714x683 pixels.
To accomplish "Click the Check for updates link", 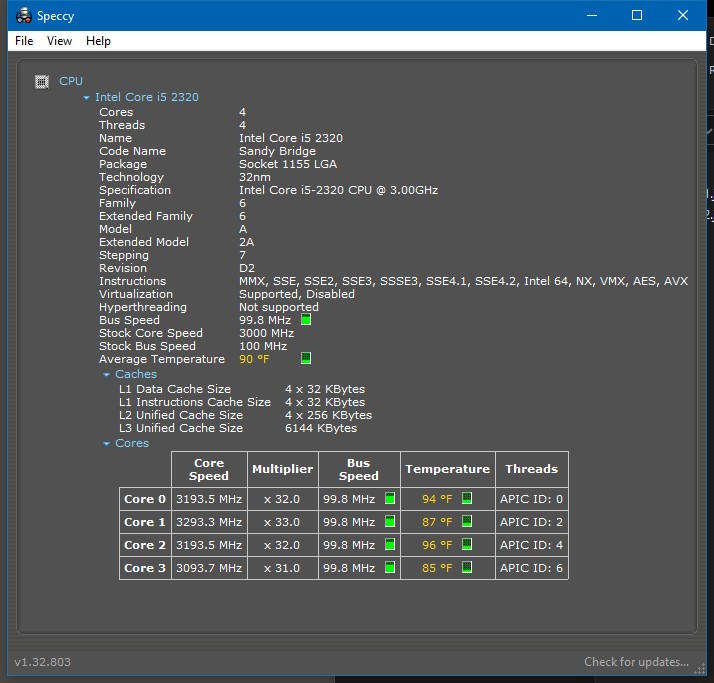I will [x=636, y=662].
